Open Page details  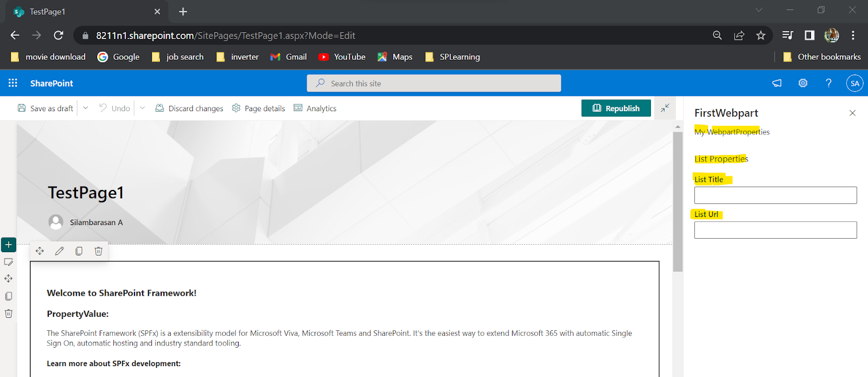pos(258,108)
